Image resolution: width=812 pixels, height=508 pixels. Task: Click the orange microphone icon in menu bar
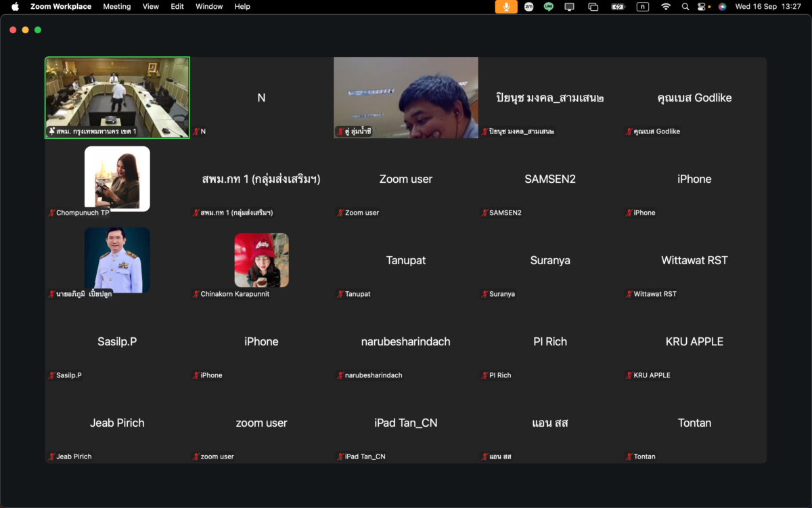pos(506,7)
